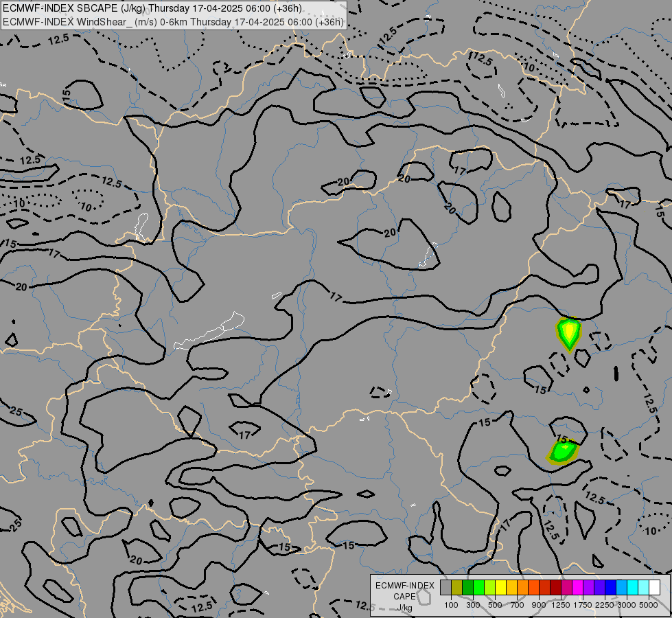Pick the indigo legend swatch
Screen dimensions: 672x618
click(599, 587)
